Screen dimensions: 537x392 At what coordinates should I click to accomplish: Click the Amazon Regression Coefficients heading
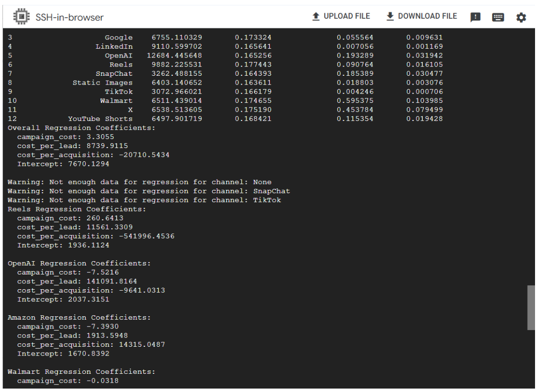pos(79,318)
